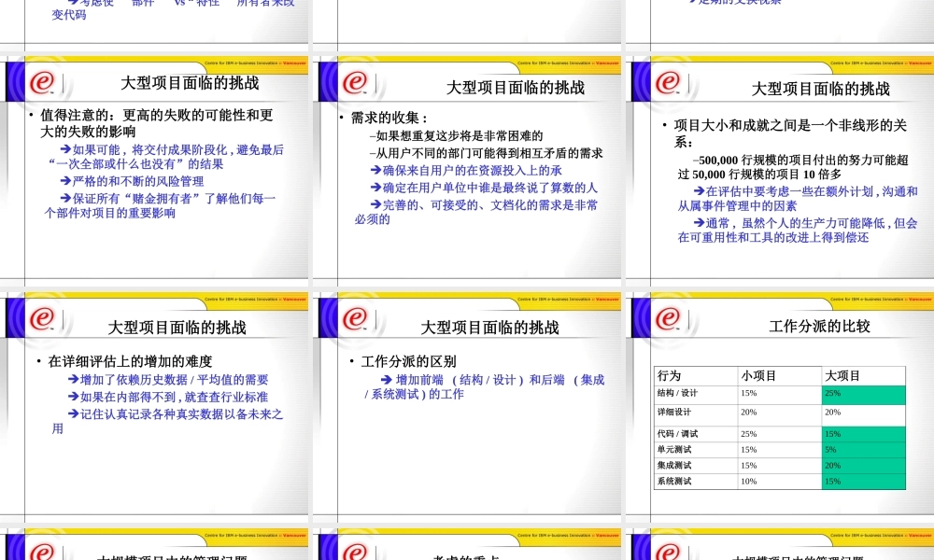Click the 10% cell in 系统测试 row
934x560 pixels.
(780, 482)
